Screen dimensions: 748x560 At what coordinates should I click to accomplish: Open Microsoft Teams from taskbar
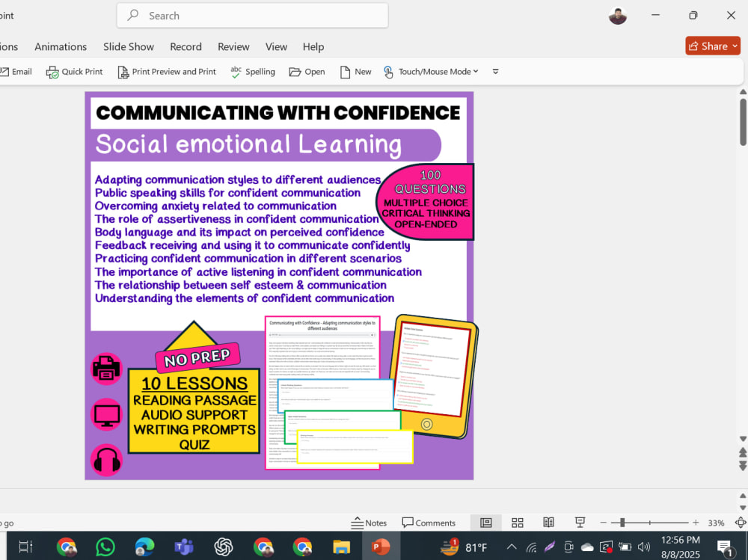coord(184,547)
